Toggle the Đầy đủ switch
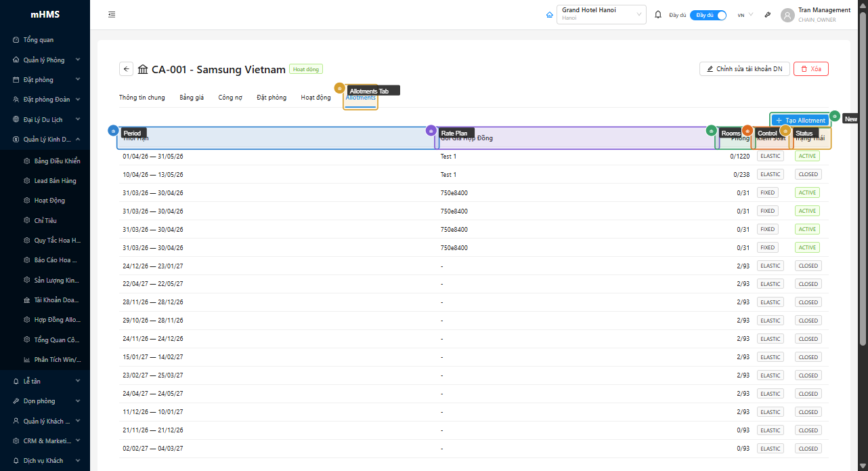The image size is (868, 471). coord(708,15)
